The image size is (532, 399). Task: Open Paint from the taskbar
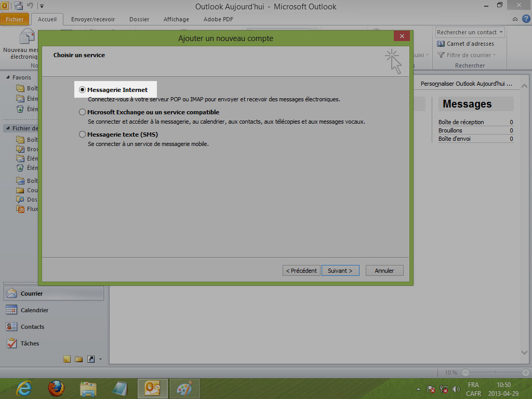[x=184, y=389]
